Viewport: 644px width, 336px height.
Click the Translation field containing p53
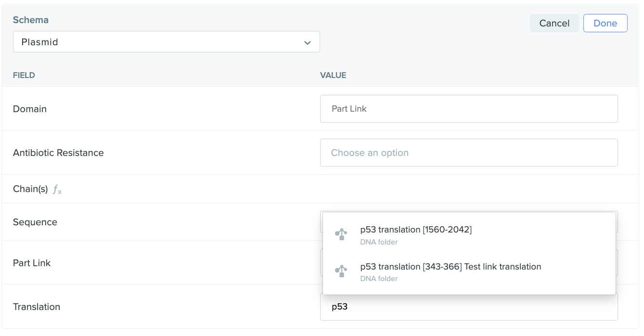click(468, 307)
